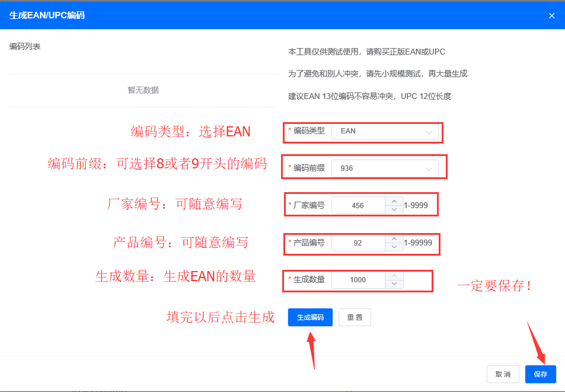Image resolution: width=565 pixels, height=392 pixels.
Task: Save with the blue 保存 button
Action: [540, 374]
